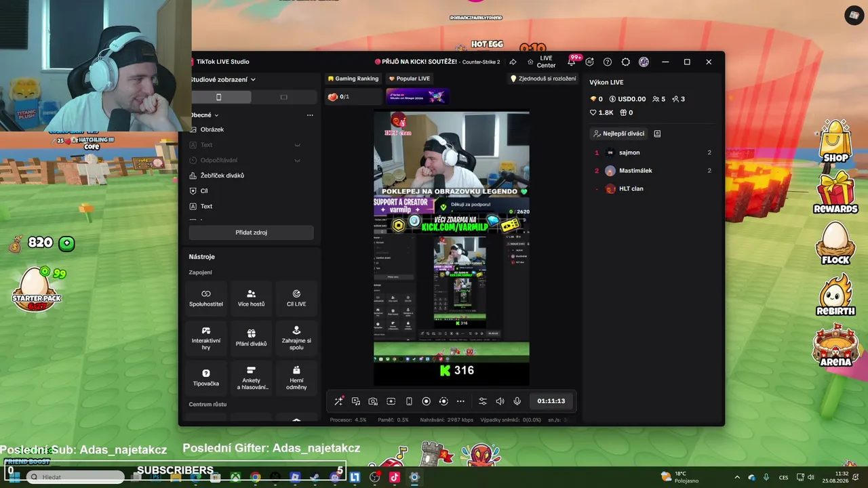The height and width of the screenshot is (488, 868).
Task: Show the hidden Odpočítávání source
Action: coord(297,161)
